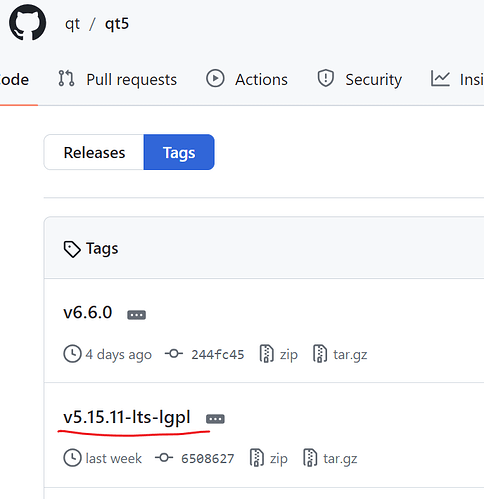
Task: Download tar.gz archive for v6.6.0
Action: [340, 354]
